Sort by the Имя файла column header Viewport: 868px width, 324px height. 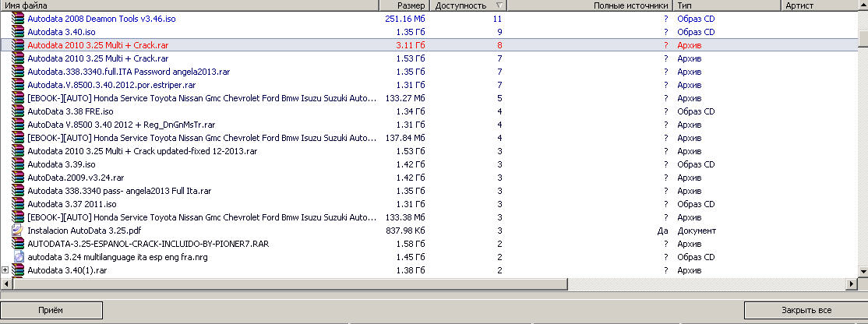click(x=189, y=5)
